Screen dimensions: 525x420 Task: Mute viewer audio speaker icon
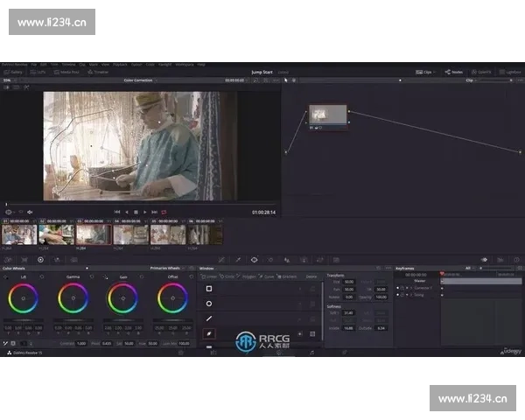30,212
